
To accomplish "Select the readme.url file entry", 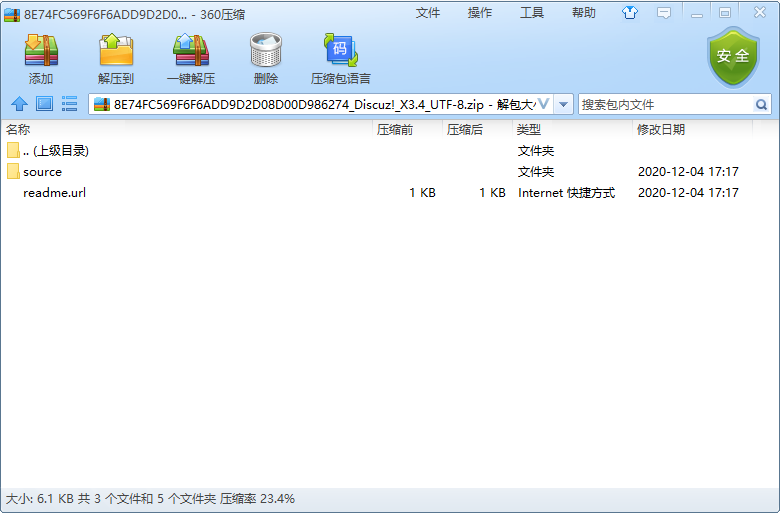I will (54, 193).
